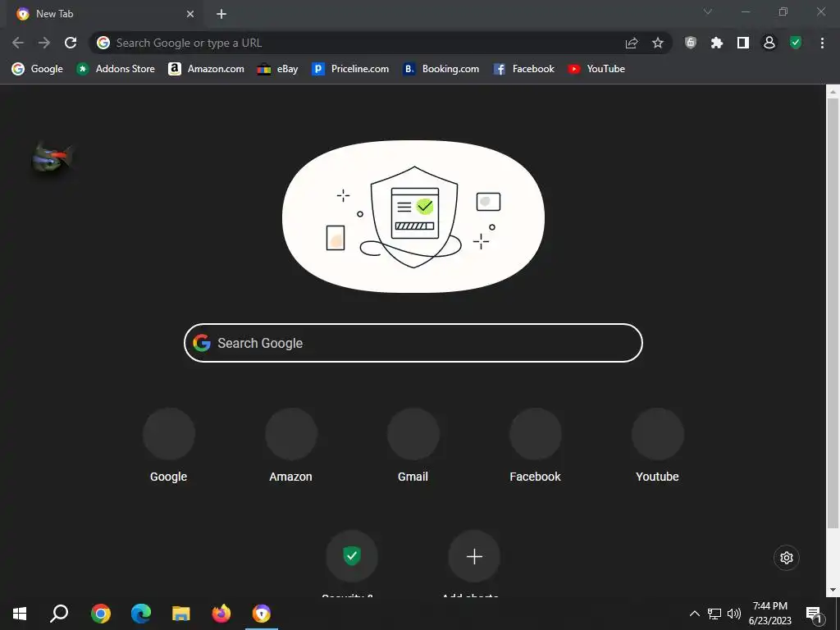Open the volume speaker tray icon
The height and width of the screenshot is (630, 840).
click(734, 614)
